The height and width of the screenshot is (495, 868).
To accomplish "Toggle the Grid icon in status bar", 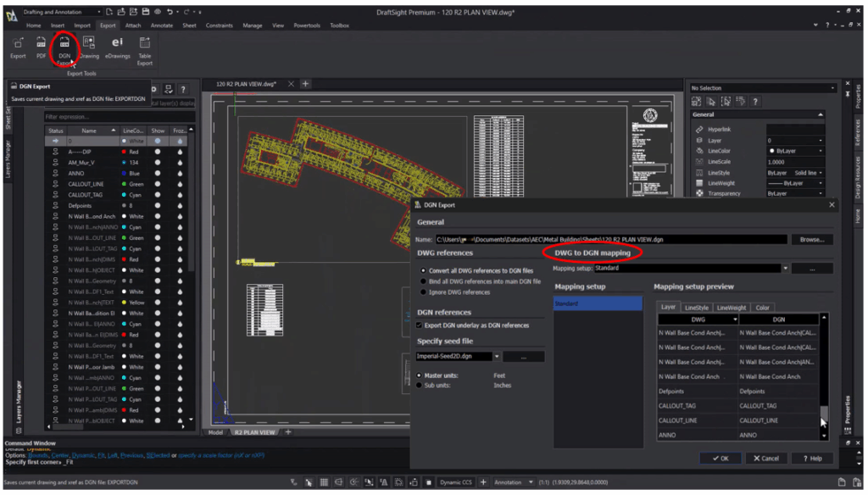I will pos(324,482).
